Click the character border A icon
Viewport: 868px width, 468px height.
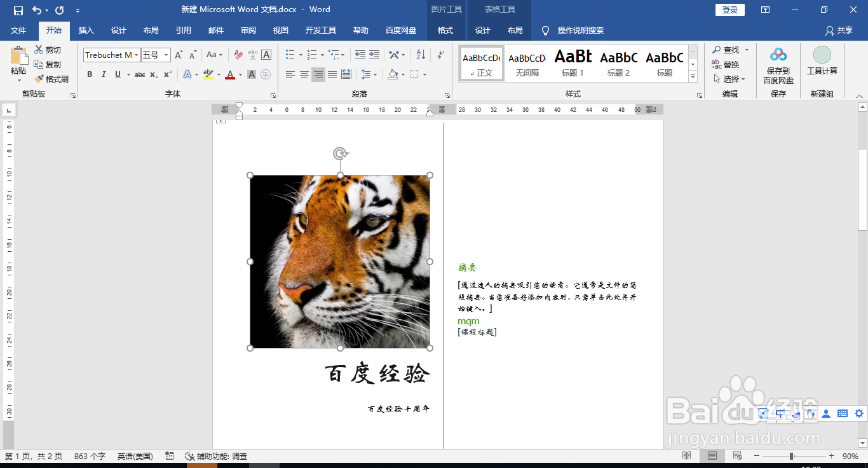pos(266,55)
